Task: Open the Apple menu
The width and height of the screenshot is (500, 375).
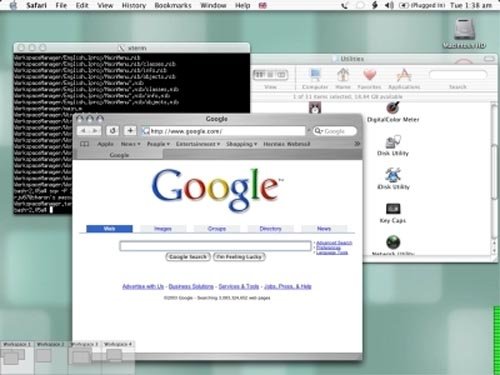Action: point(13,5)
